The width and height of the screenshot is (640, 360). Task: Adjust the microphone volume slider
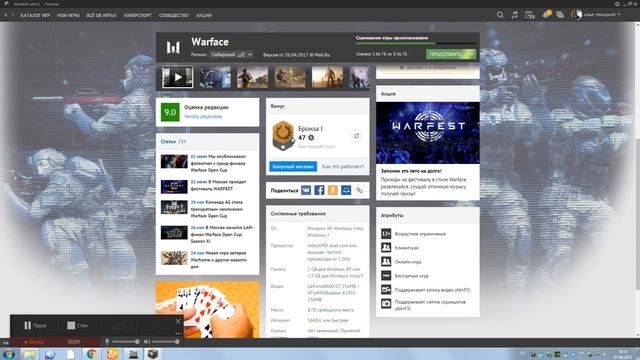point(126,342)
